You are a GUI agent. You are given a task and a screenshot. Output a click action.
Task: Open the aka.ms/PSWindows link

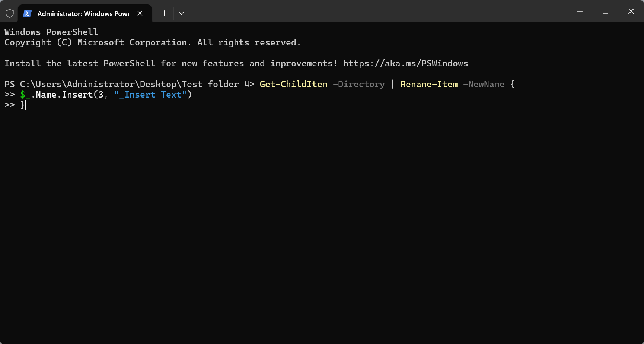(x=405, y=64)
